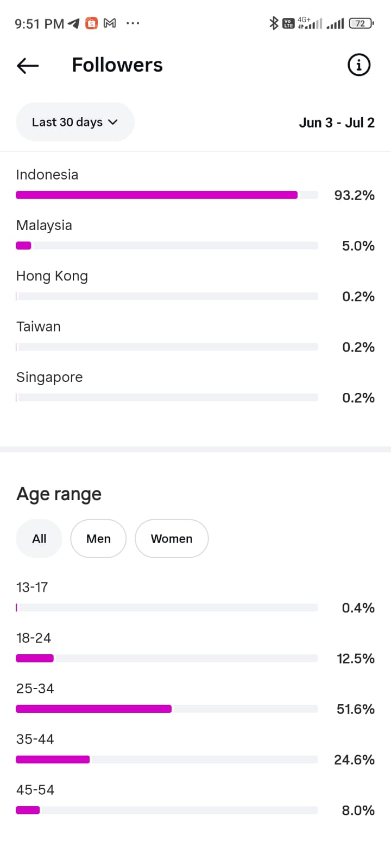
Task: Open the Last 30 days dropdown
Action: pos(75,122)
